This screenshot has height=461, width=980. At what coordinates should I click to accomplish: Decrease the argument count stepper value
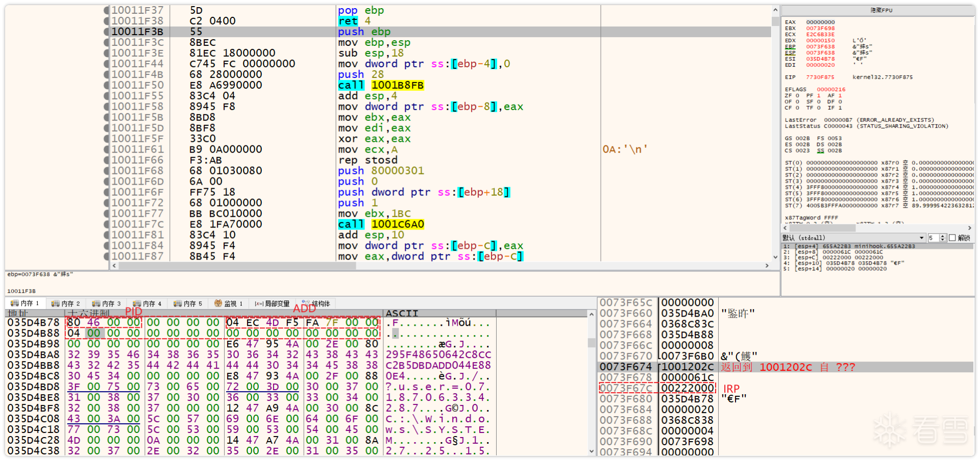click(943, 240)
